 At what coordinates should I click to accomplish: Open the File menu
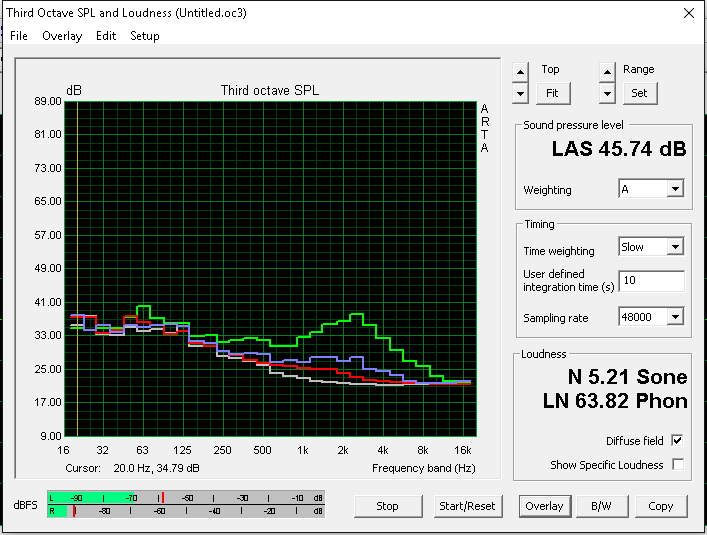(x=19, y=36)
